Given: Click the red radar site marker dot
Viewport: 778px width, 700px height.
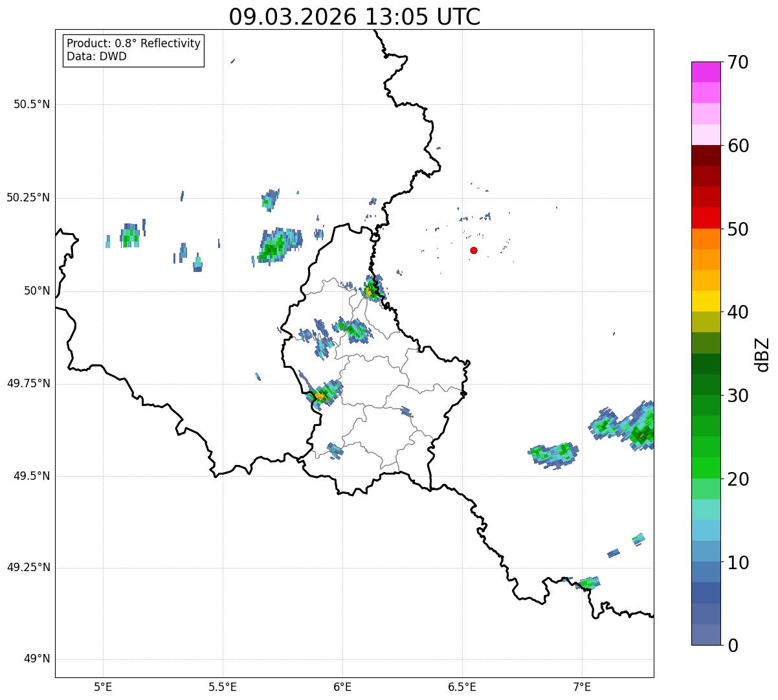Looking at the screenshot, I should 474,250.
